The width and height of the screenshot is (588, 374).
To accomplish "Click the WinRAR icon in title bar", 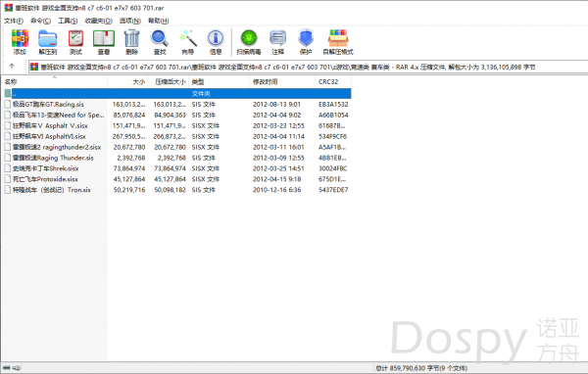I will pos(8,8).
